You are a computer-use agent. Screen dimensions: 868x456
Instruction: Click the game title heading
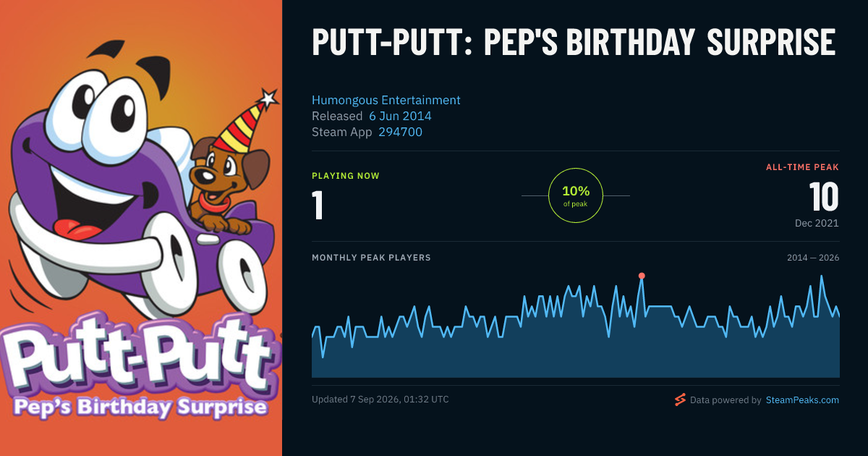click(x=574, y=43)
